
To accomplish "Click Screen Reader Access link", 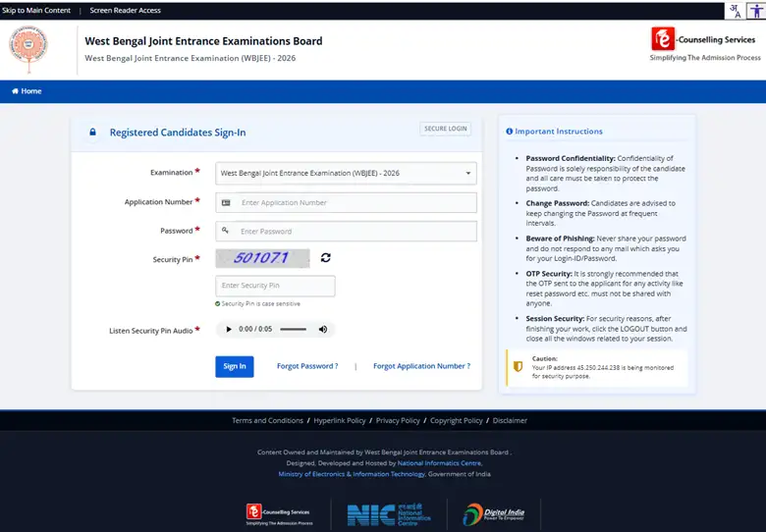I will [x=125, y=10].
